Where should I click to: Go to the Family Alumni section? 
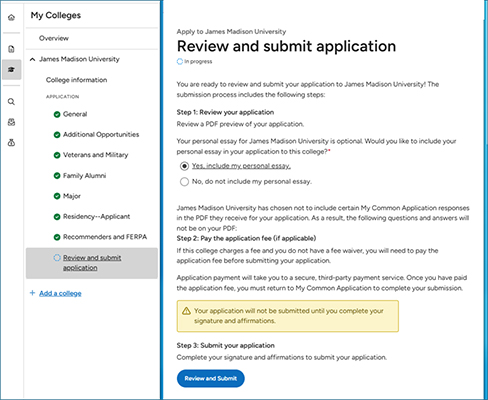[x=84, y=176]
